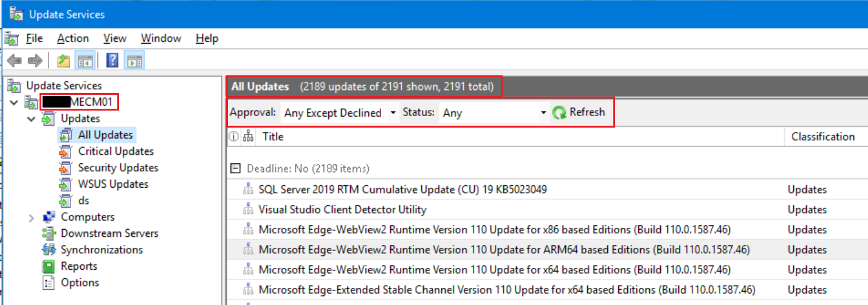Click the Updates node icon in tree

tap(47, 118)
